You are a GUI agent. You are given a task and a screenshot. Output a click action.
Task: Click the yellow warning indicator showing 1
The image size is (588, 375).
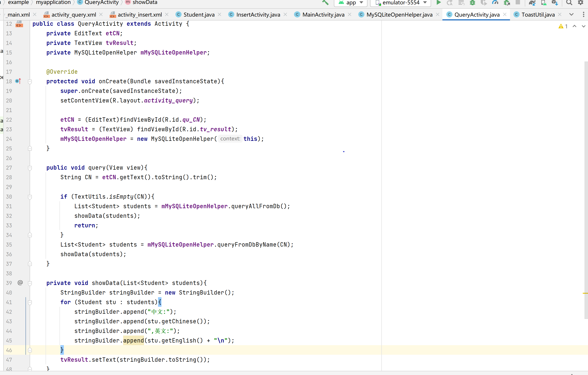[x=563, y=26]
